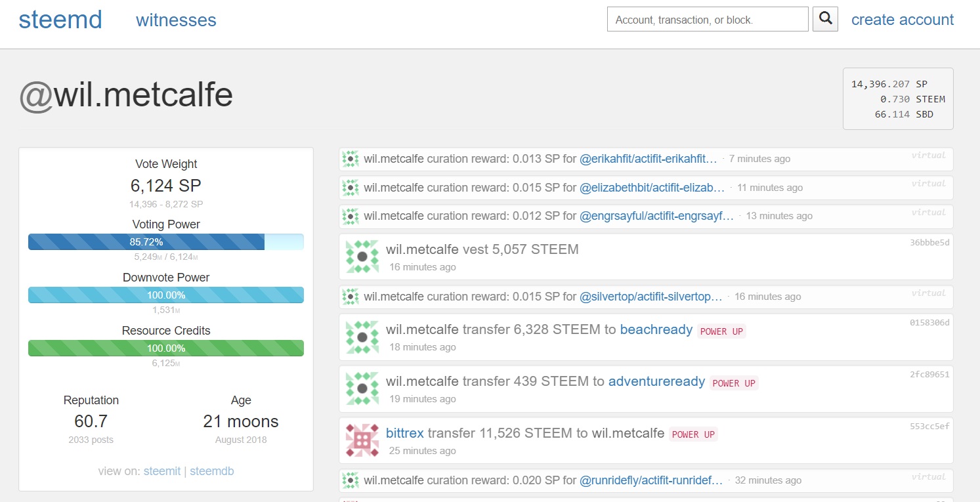980x502 pixels.
Task: Click small avatar on elizabethbit curation reward
Action: 351,188
